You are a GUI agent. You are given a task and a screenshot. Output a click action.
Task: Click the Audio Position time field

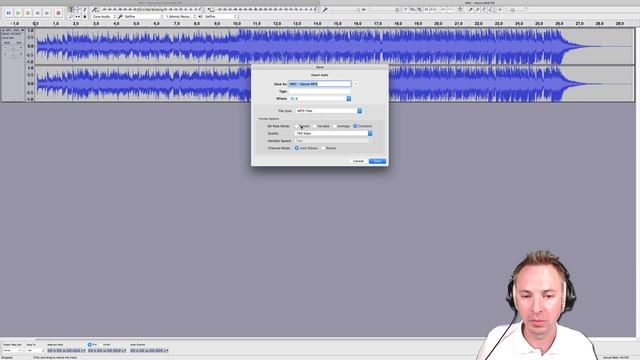149,351
